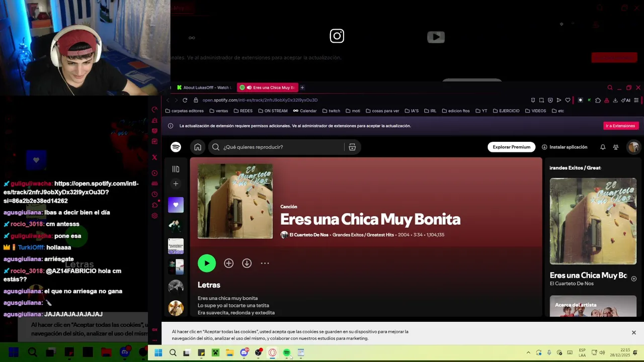Open ON STREAM bookmark folder
Screen dimensions: 644x362
tap(273, 111)
